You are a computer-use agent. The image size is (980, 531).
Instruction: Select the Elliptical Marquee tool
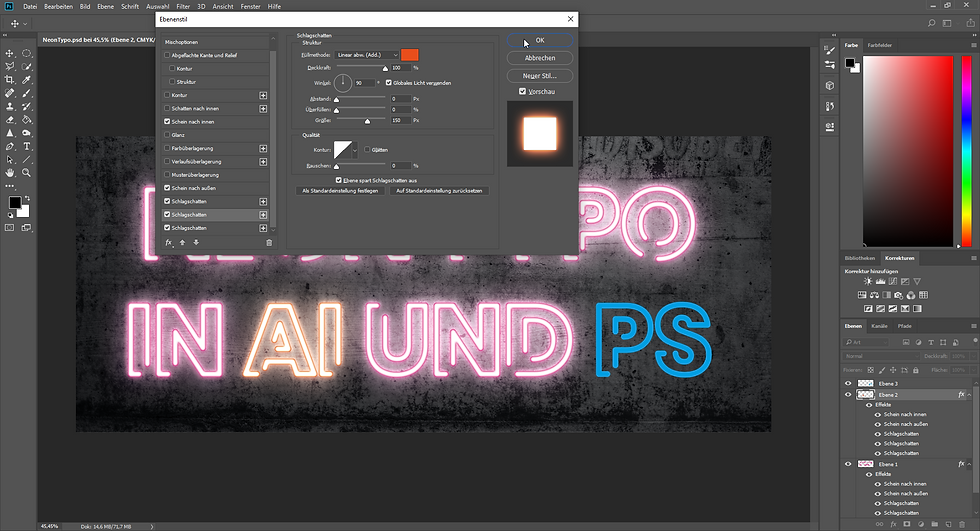tap(27, 53)
